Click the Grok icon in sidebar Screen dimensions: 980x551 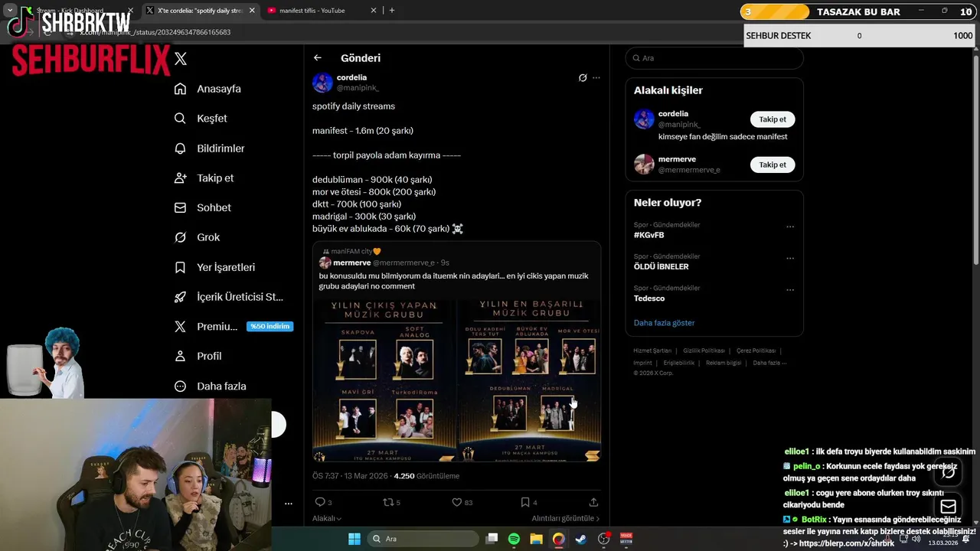point(181,237)
